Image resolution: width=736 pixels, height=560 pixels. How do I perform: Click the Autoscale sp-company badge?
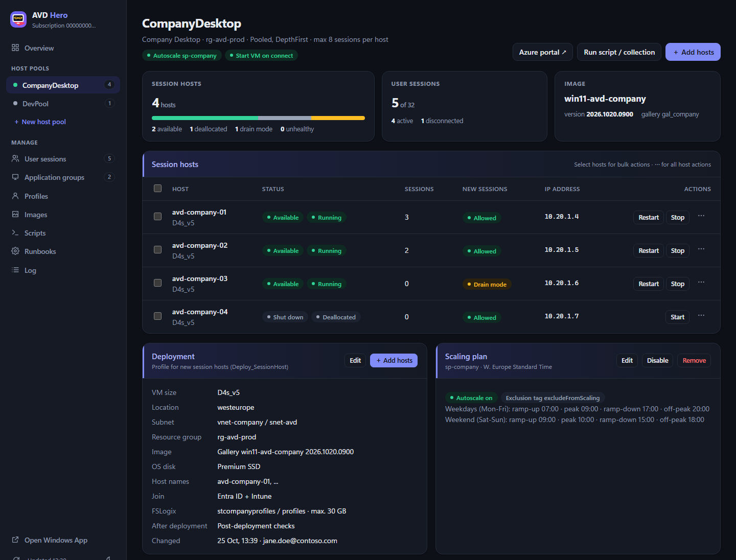tap(182, 55)
